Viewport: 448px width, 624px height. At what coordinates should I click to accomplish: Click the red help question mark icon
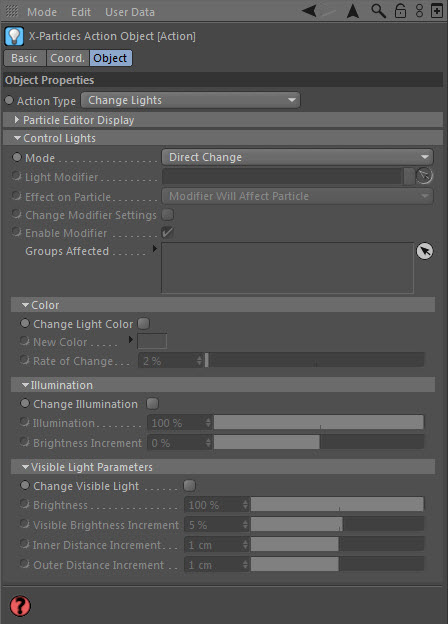pos(19,606)
